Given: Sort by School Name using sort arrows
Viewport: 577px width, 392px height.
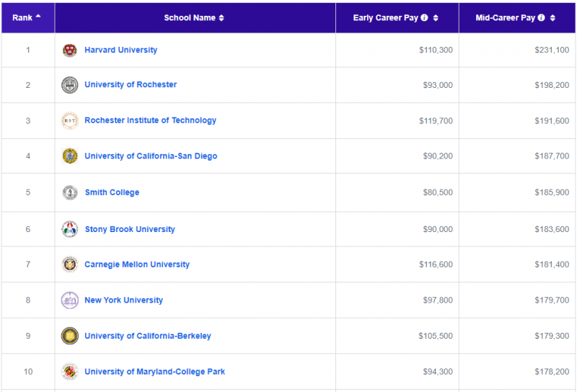Looking at the screenshot, I should 221,17.
